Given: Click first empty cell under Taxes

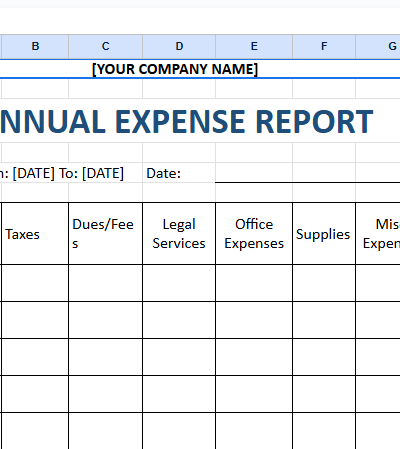Looking at the screenshot, I should (x=35, y=283).
